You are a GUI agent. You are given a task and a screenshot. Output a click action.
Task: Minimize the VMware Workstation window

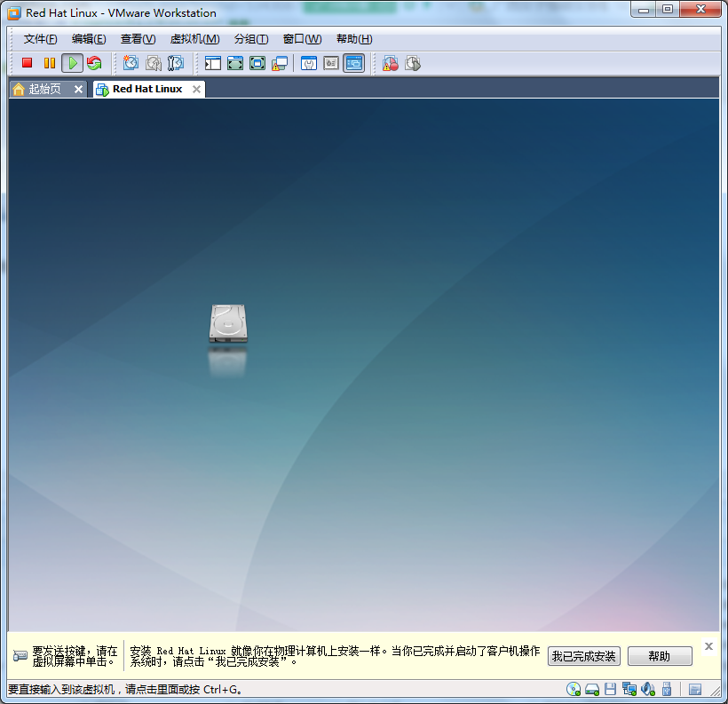click(644, 9)
